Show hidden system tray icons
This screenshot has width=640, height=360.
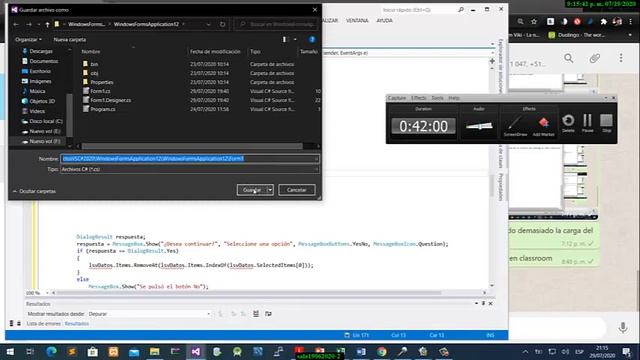tap(525, 351)
